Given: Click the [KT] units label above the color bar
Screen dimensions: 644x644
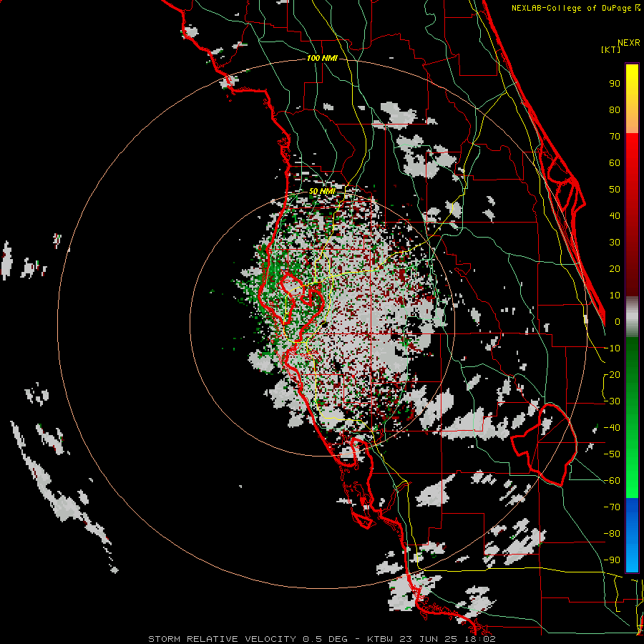Looking at the screenshot, I should click(x=611, y=49).
